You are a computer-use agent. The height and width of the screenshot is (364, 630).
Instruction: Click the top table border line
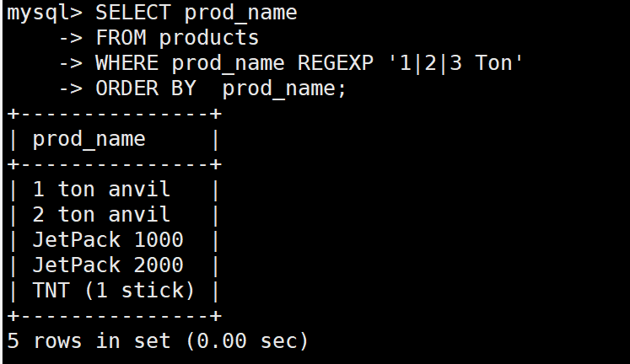pos(114,114)
